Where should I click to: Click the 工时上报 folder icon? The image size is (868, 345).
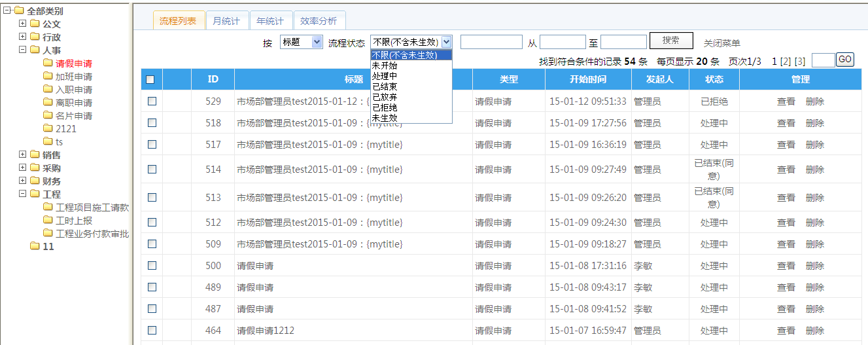48,221
